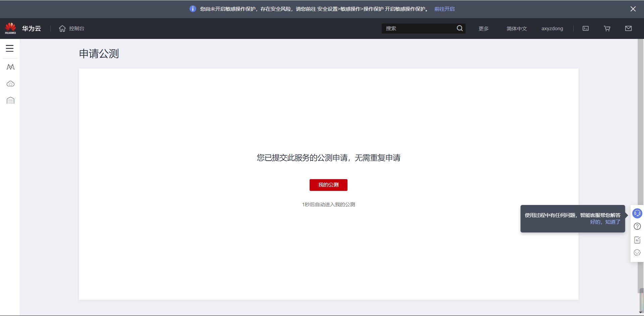644x316 pixels.
Task: Click the smiley face satisfaction icon
Action: click(x=637, y=253)
